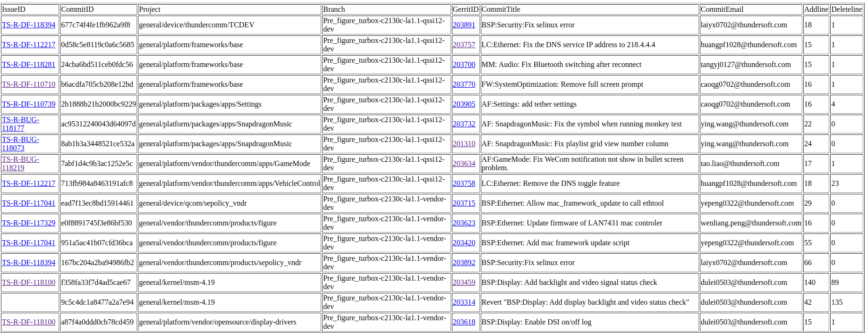The width and height of the screenshot is (868, 333).
Task: Open Gerrit change 203758 link
Action: pyautogui.click(x=464, y=183)
